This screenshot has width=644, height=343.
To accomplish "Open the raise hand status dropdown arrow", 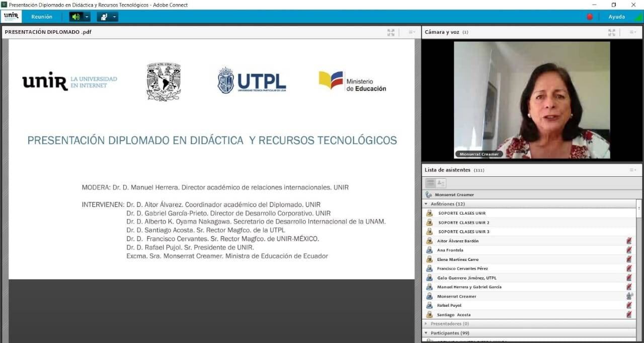I will (x=115, y=17).
